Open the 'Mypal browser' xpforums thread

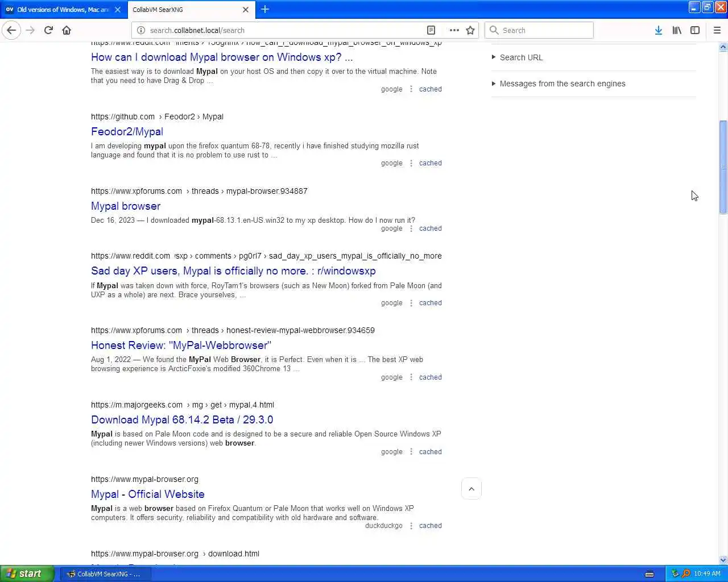pyautogui.click(x=126, y=206)
